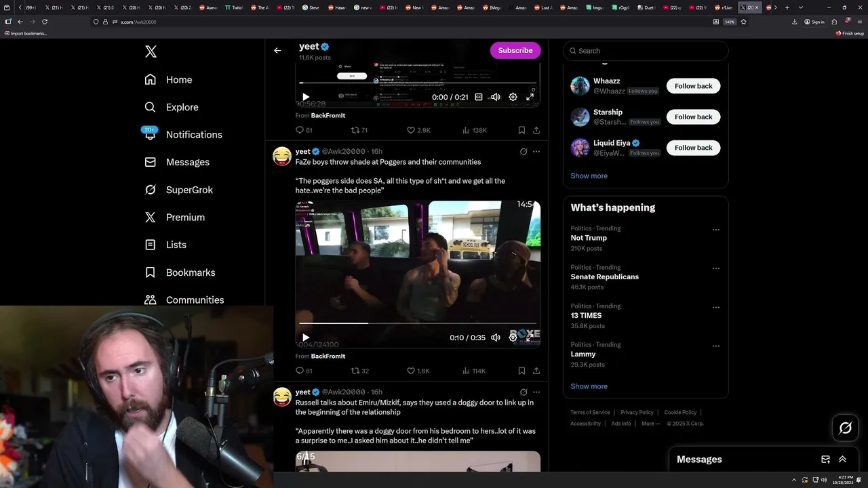Mute the FaZe boys video
868x488 pixels.
point(496,338)
